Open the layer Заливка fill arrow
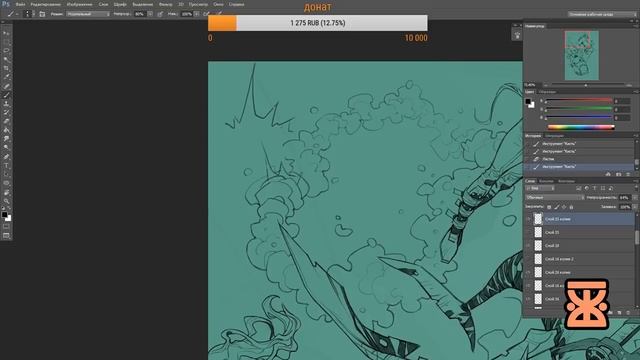Viewport: 640px width, 360px height. [x=635, y=207]
